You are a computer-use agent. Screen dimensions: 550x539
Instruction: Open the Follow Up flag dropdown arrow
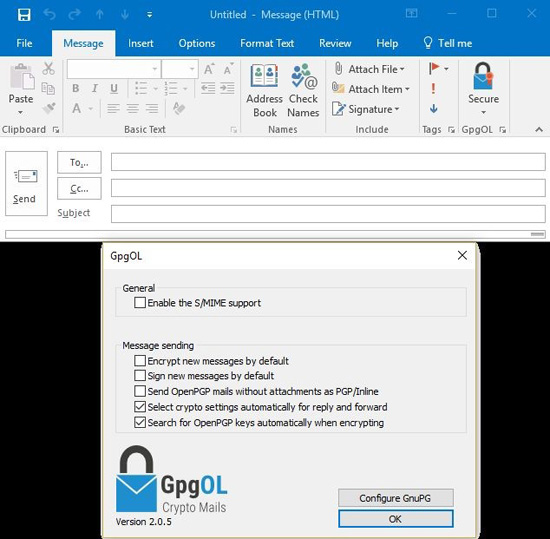click(446, 69)
